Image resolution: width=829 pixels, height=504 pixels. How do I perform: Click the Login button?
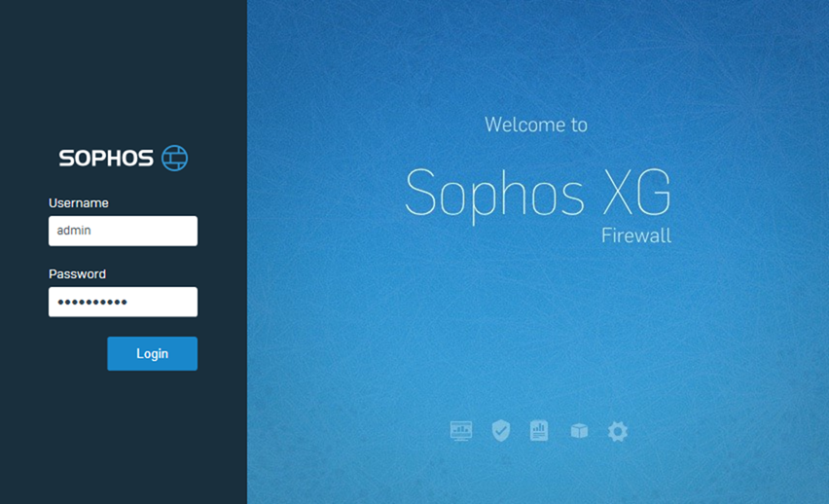click(x=152, y=353)
